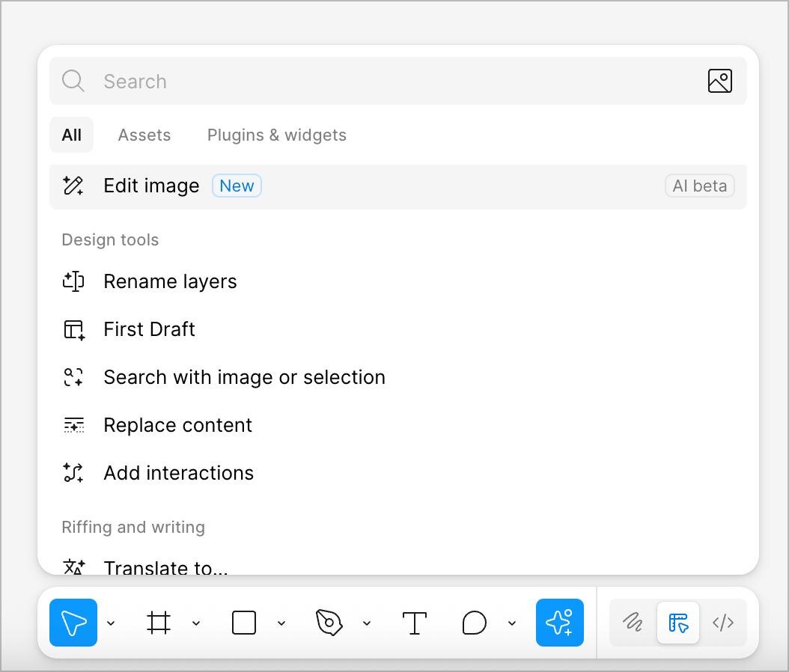The width and height of the screenshot is (789, 672).
Task: Open the pen tools dropdown chevron
Action: pyautogui.click(x=367, y=623)
